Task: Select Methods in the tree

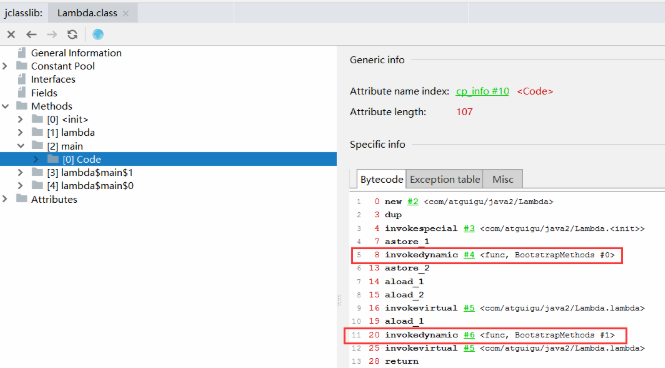Action: 52,106
